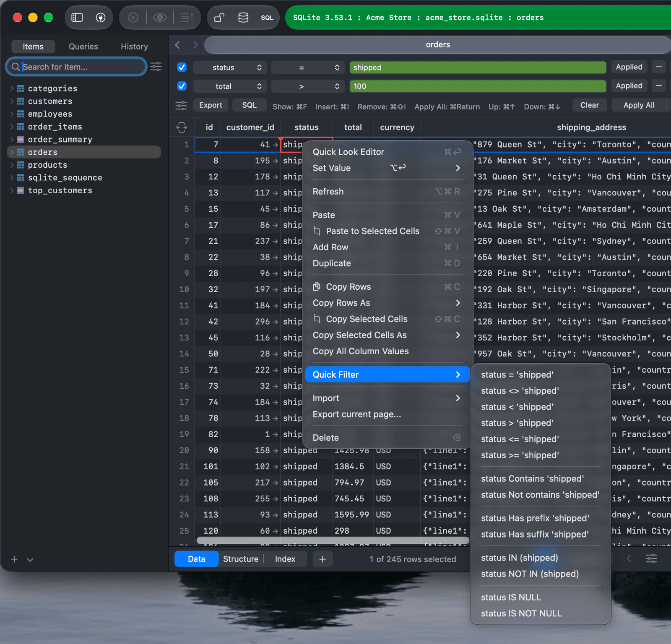Viewport: 671px width, 644px height.
Task: Click the SQL button in filter bar
Action: tap(249, 105)
